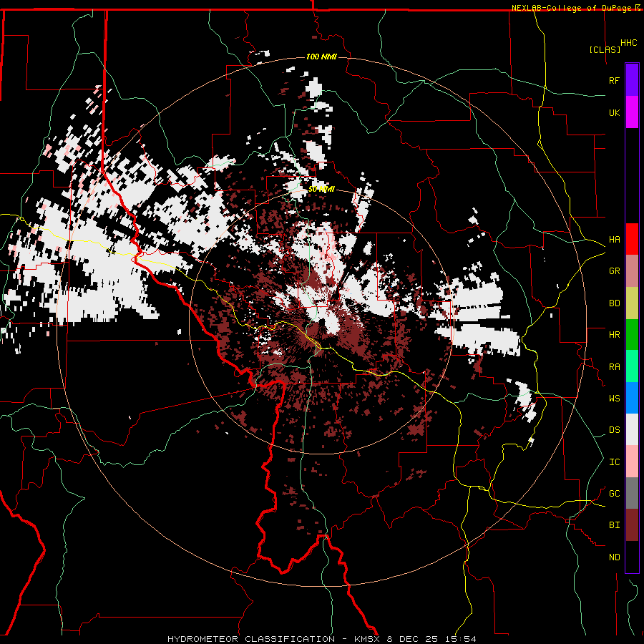Click the RA legend label

(x=614, y=366)
